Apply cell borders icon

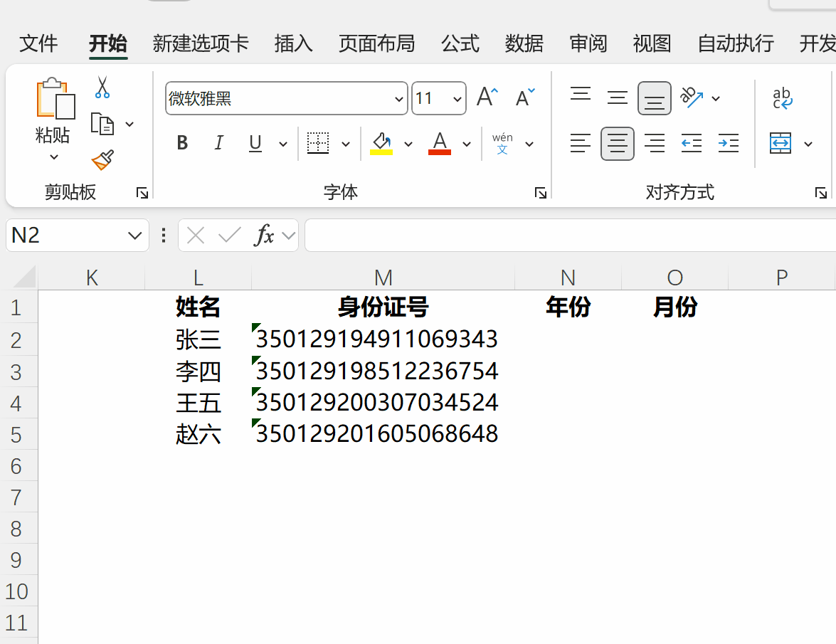coord(318,143)
